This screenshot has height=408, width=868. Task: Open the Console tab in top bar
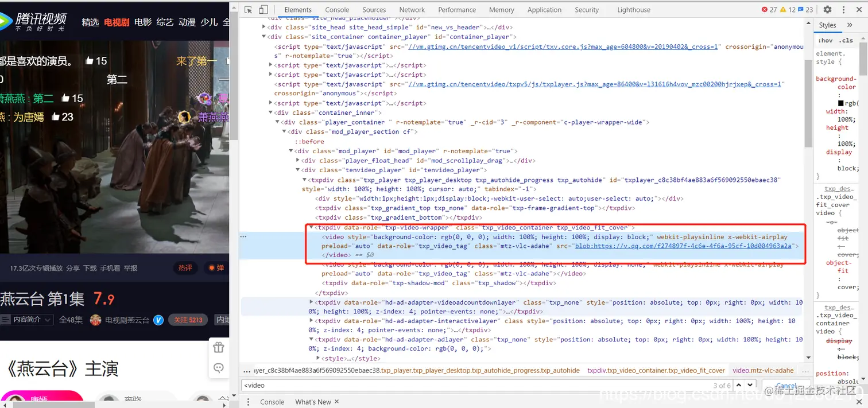(337, 10)
